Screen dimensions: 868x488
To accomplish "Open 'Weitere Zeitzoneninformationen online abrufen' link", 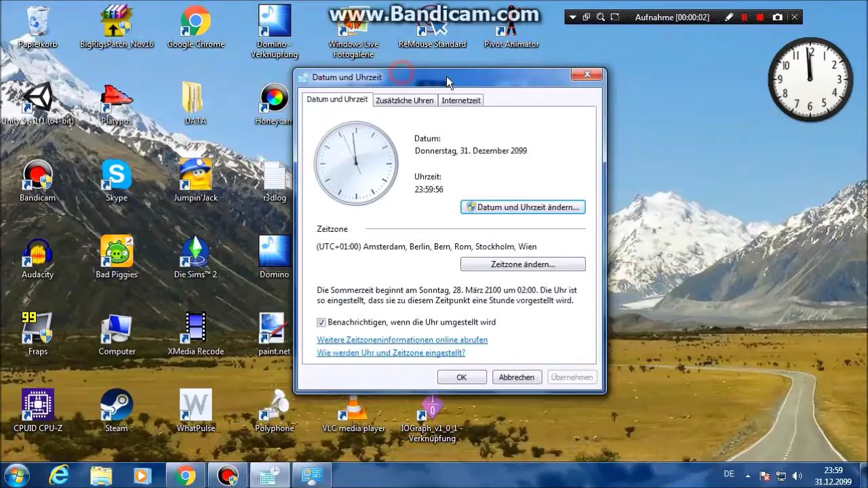I will click(402, 340).
